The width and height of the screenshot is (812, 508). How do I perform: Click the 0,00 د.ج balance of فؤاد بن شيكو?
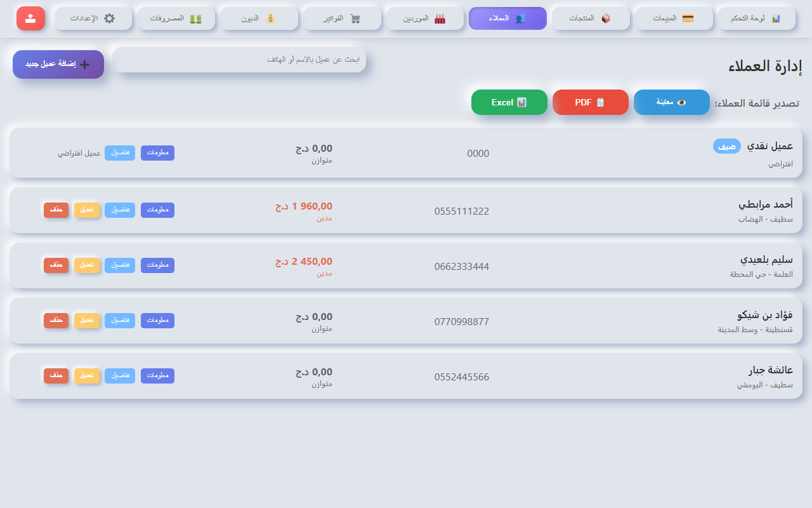coord(314,316)
